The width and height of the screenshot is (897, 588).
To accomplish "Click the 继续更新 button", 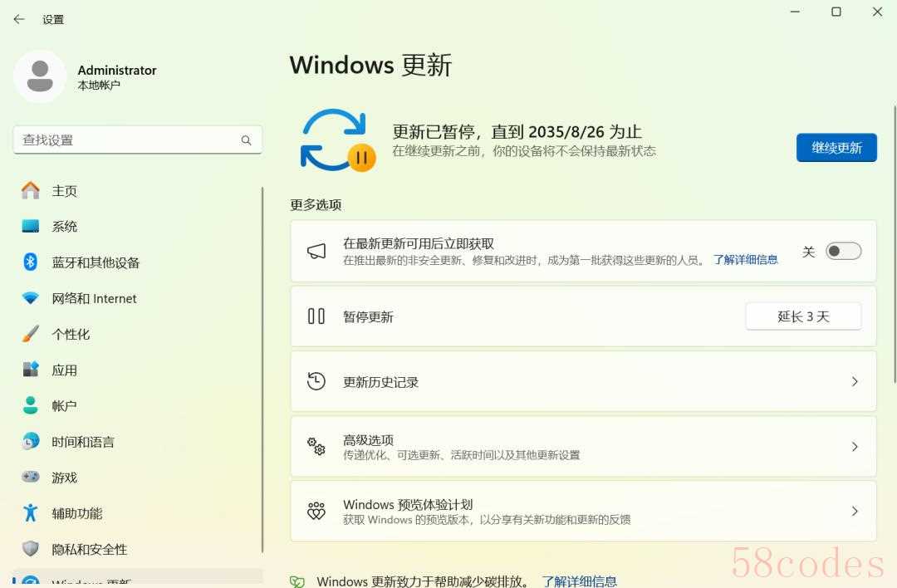I will point(836,148).
